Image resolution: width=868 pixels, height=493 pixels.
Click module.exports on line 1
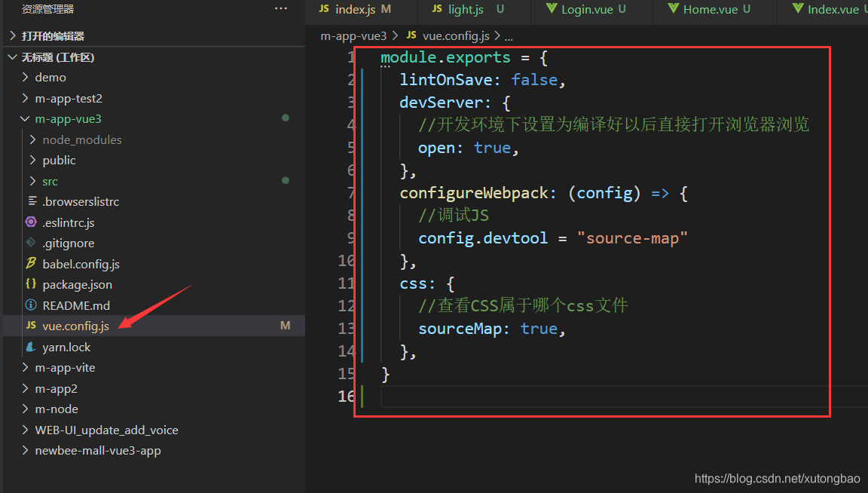click(445, 57)
